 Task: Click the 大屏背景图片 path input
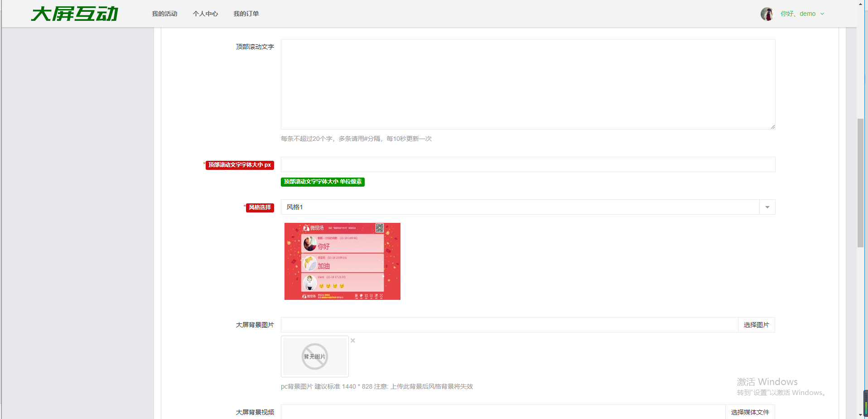(x=509, y=325)
